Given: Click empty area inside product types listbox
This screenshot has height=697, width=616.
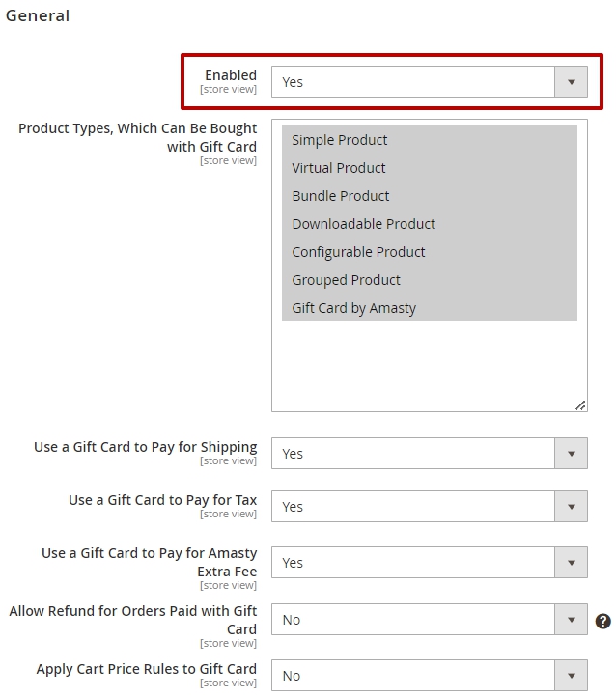Looking at the screenshot, I should [x=430, y=365].
